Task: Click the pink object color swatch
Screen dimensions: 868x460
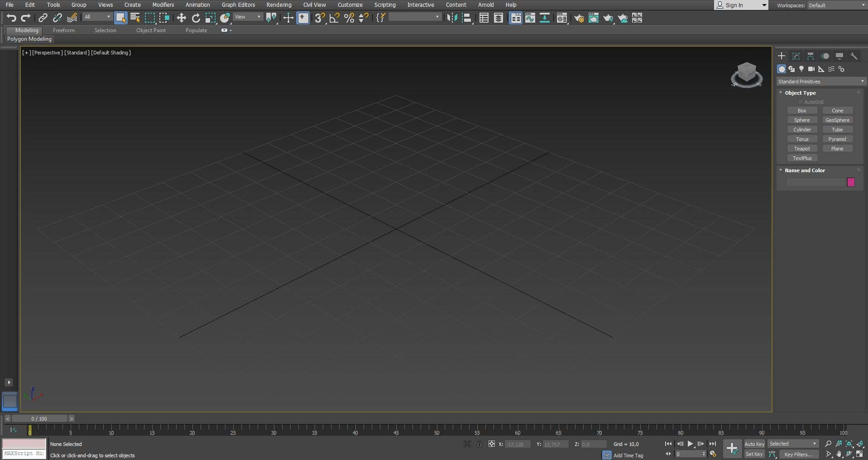Action: 851,182
